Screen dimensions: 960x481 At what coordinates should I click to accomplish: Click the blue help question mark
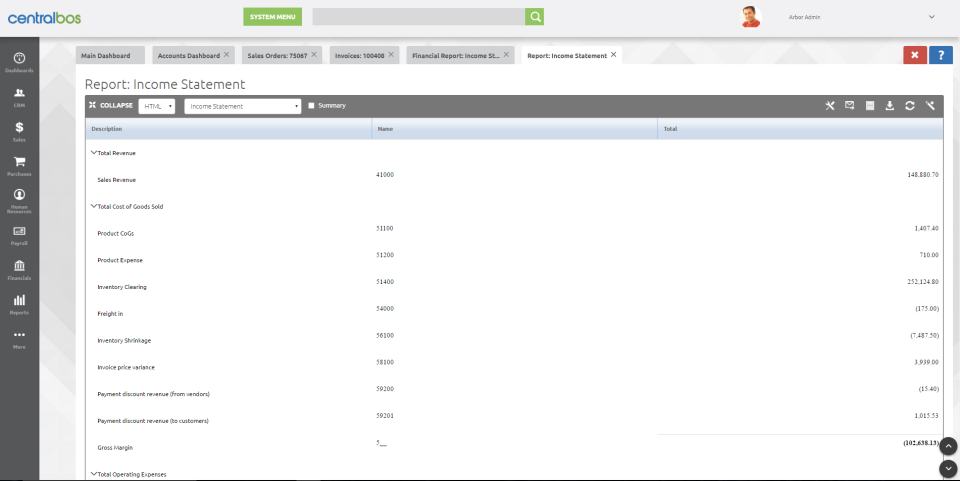pyautogui.click(x=941, y=55)
